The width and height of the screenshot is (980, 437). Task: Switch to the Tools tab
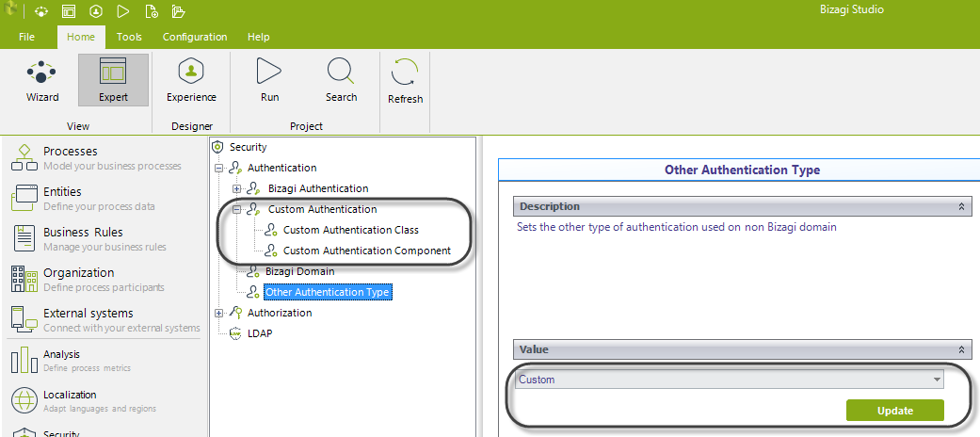(x=129, y=37)
